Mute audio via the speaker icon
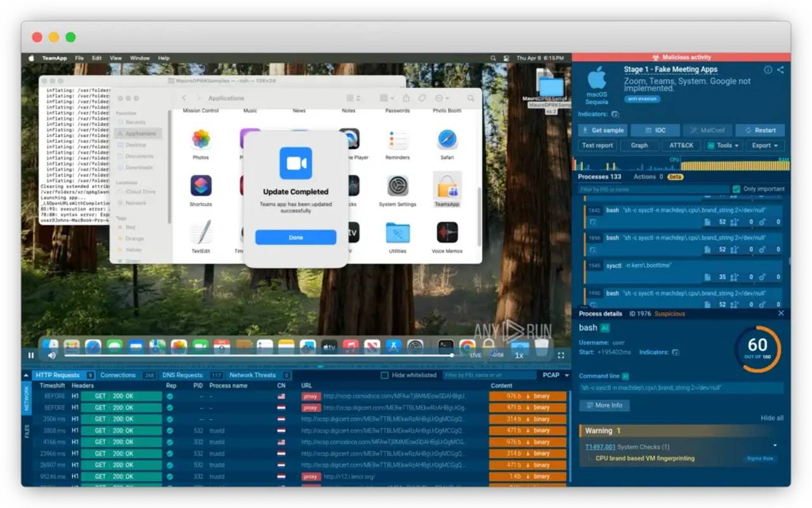The height and width of the screenshot is (508, 812). [51, 355]
